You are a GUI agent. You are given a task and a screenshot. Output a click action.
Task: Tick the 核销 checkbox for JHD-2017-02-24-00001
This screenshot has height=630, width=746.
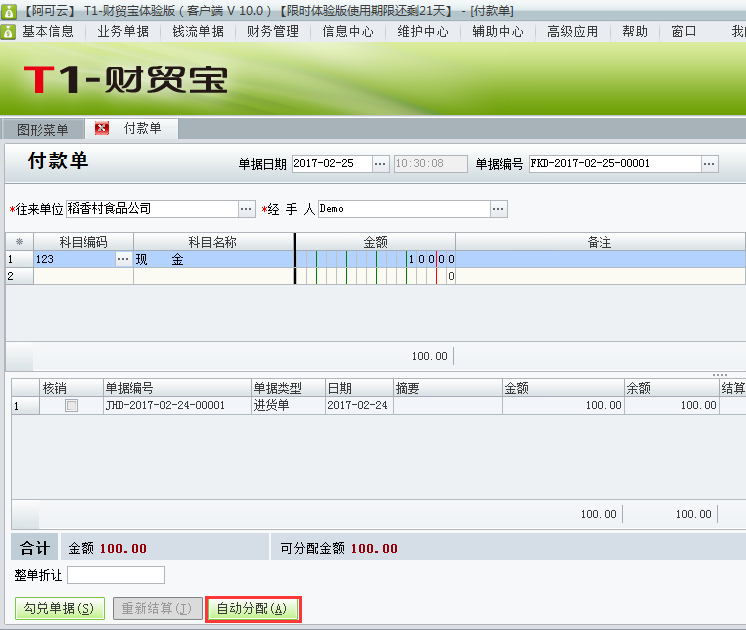click(71, 405)
